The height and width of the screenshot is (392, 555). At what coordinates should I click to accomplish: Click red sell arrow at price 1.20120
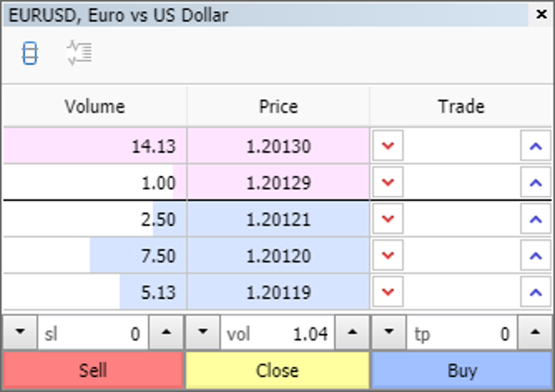point(387,256)
